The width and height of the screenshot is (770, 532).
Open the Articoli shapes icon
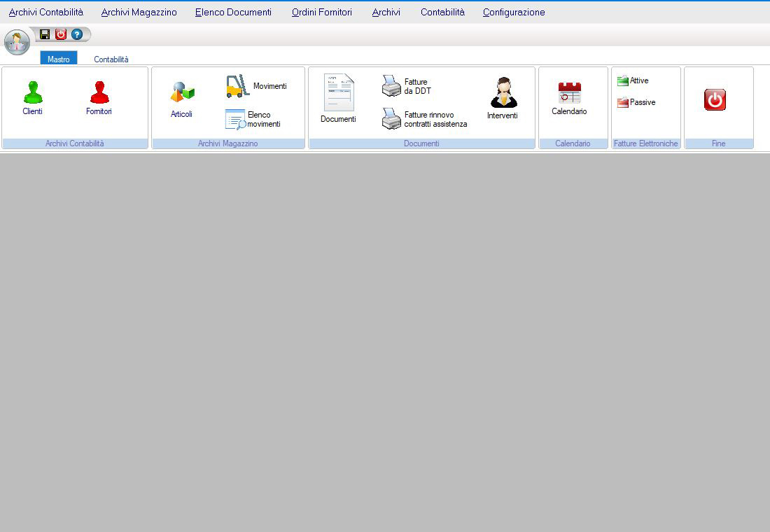pos(183,92)
